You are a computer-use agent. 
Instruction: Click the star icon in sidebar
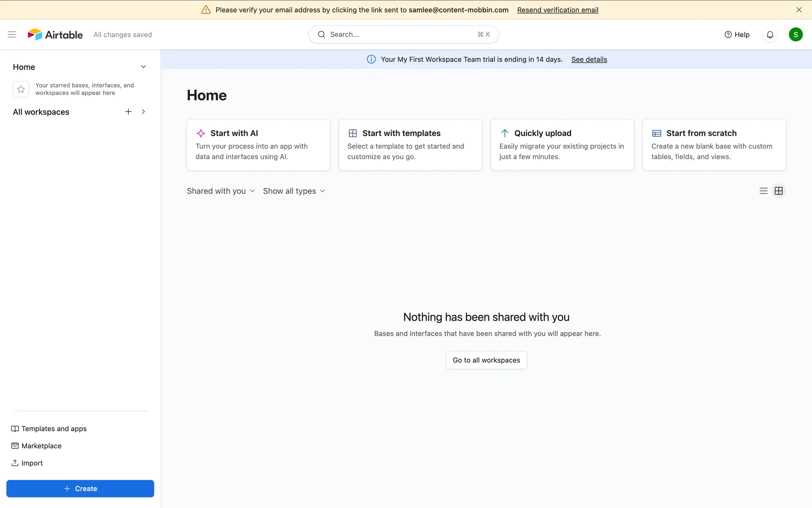pos(21,89)
